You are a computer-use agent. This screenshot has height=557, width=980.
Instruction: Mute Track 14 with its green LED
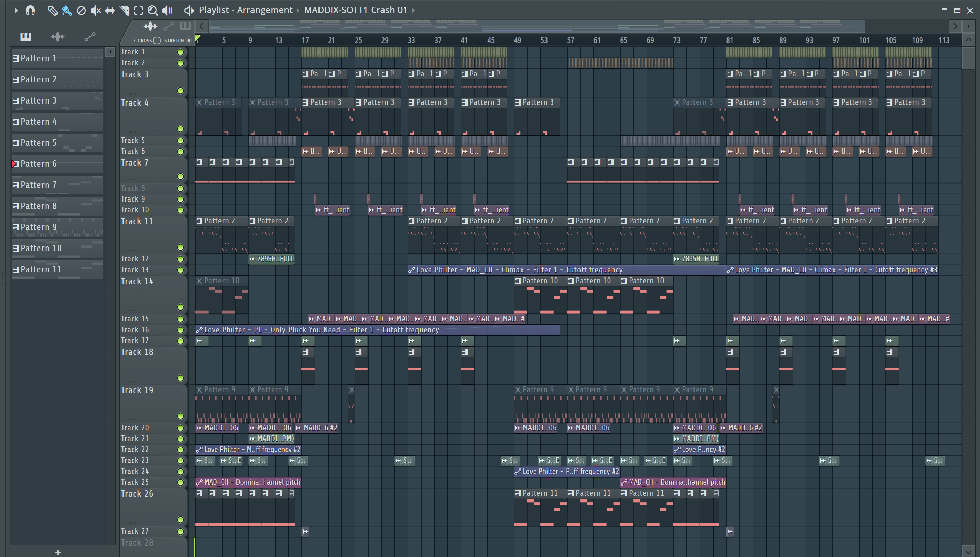coord(180,307)
